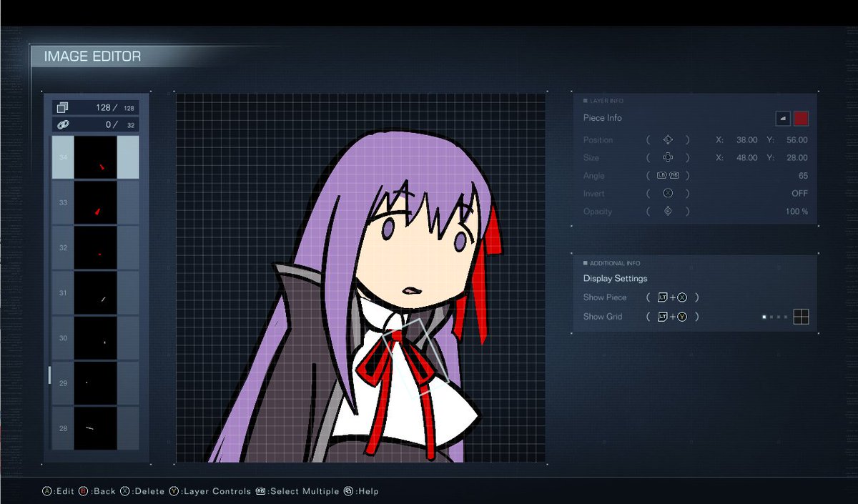Viewport: 858px width, 504px height.
Task: Click the Opacity value 100 %
Action: 797,212
